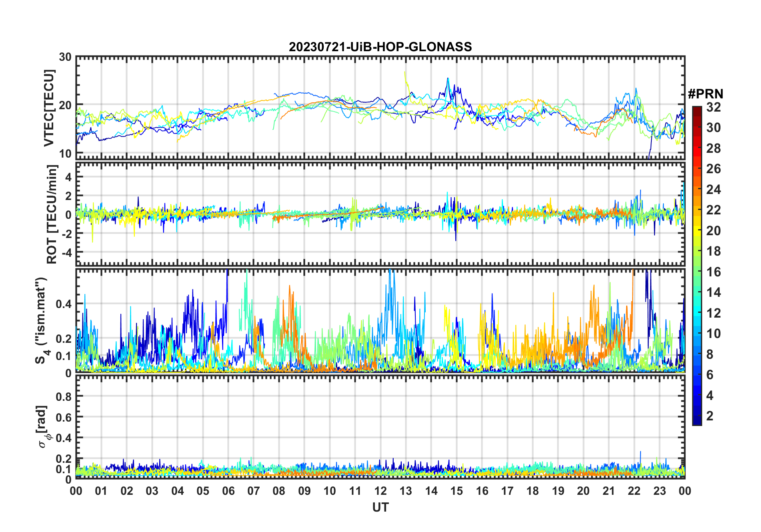The height and width of the screenshot is (532, 761).
Task: Click S4 y-axis tick 0.4
Action: point(64,304)
